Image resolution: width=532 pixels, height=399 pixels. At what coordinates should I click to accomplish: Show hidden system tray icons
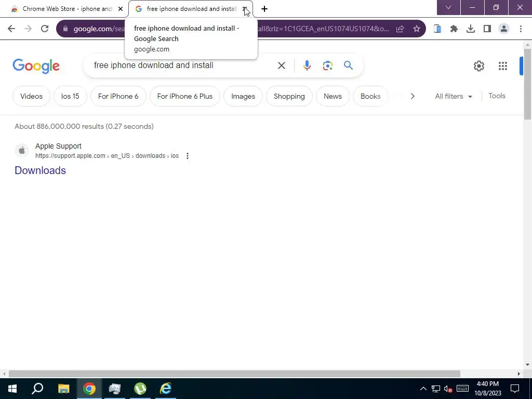click(x=423, y=389)
